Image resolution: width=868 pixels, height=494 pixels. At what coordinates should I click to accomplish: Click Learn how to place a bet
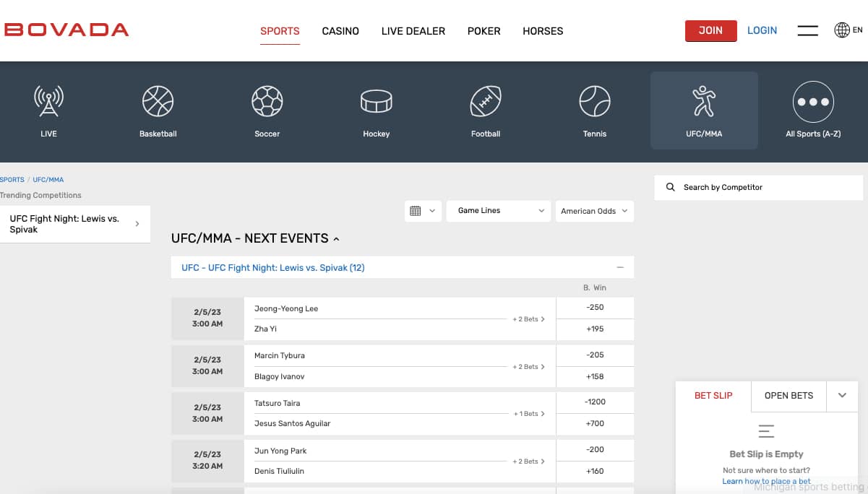[766, 481]
